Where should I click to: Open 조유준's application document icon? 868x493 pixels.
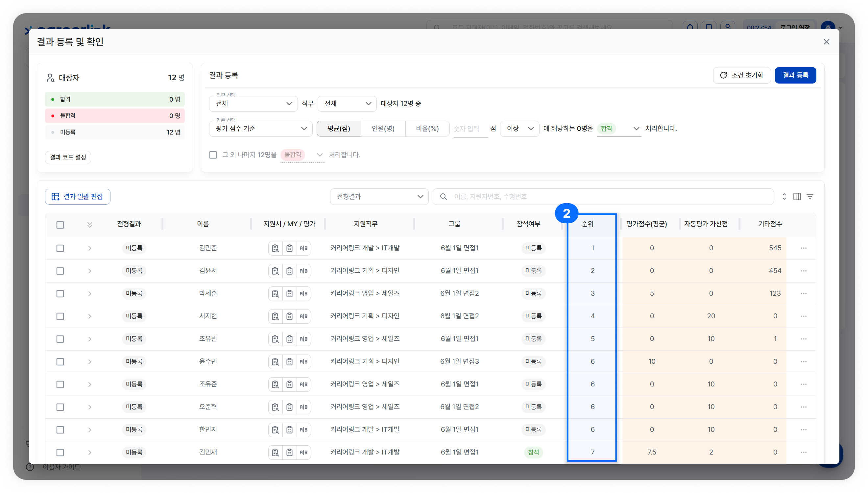(275, 384)
